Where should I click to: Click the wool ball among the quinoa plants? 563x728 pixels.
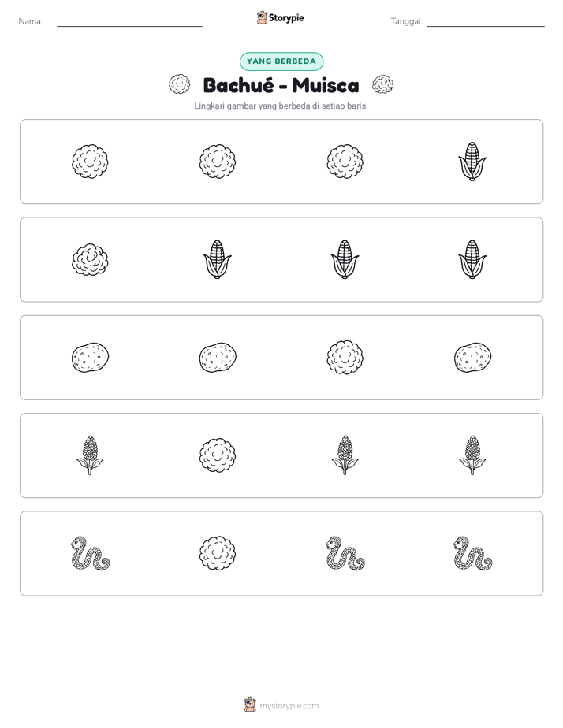[x=218, y=455]
